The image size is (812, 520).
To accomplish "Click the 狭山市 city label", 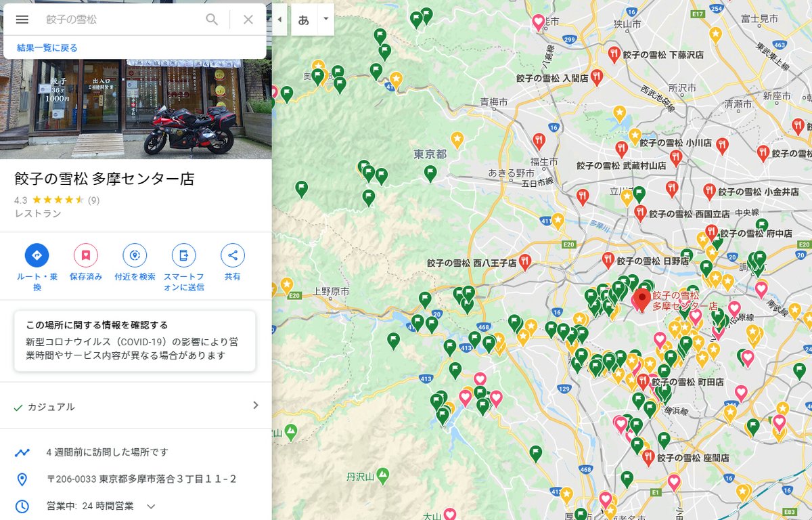I will click(x=626, y=24).
